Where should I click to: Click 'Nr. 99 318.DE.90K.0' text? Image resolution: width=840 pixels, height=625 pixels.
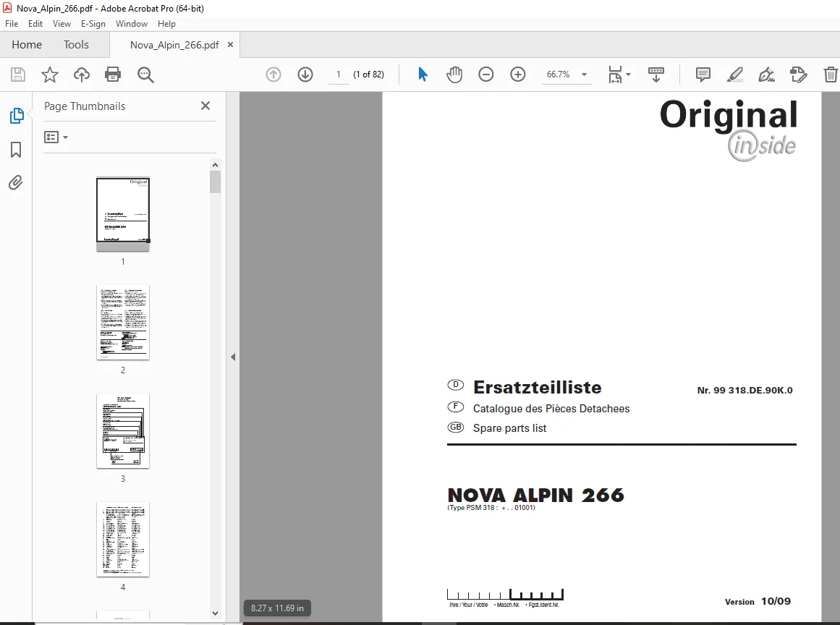744,391
